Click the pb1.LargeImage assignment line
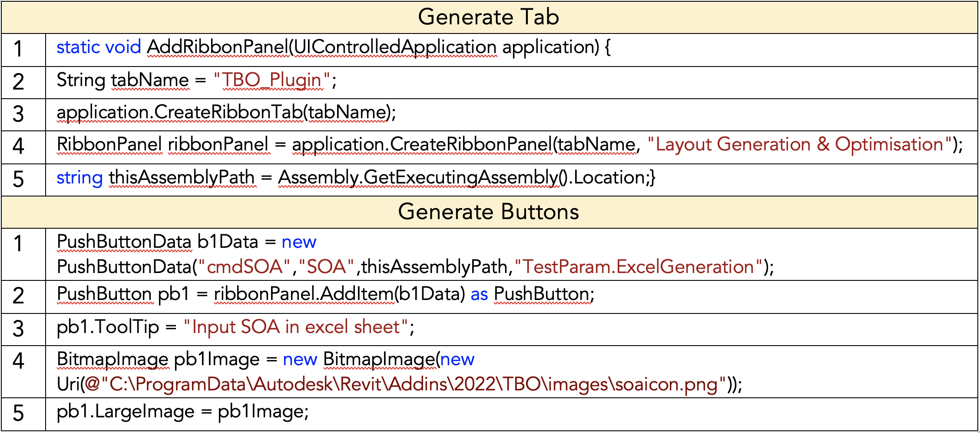This screenshot has width=980, height=433. tap(182, 412)
